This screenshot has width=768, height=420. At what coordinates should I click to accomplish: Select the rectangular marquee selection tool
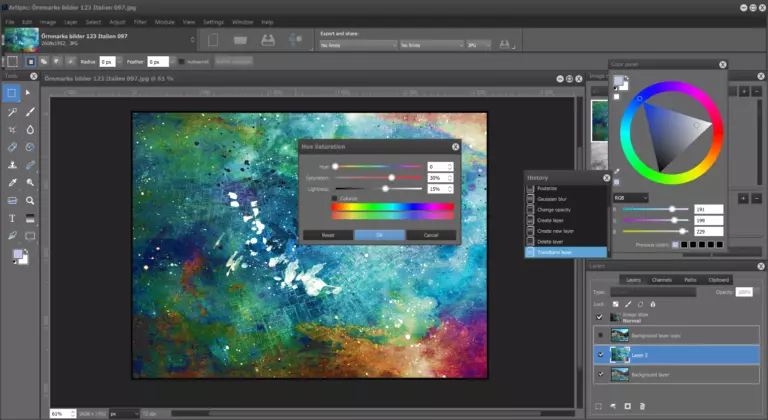click(x=12, y=93)
